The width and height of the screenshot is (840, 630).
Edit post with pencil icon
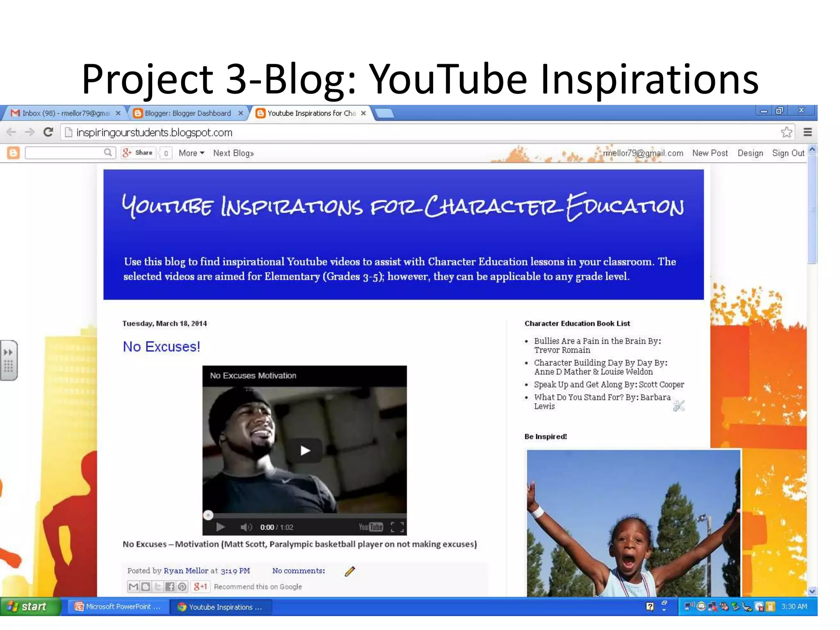(350, 571)
